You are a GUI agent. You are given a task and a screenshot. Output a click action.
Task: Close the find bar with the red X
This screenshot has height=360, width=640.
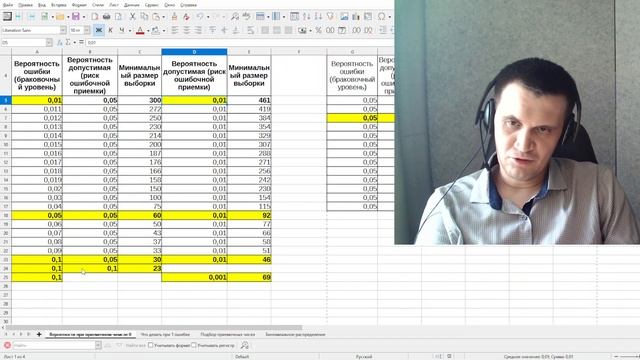pyautogui.click(x=7, y=345)
